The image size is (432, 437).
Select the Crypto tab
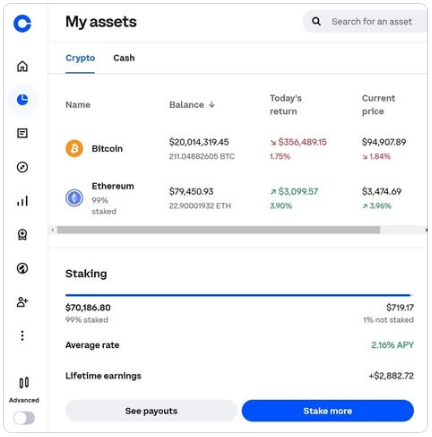(x=80, y=58)
